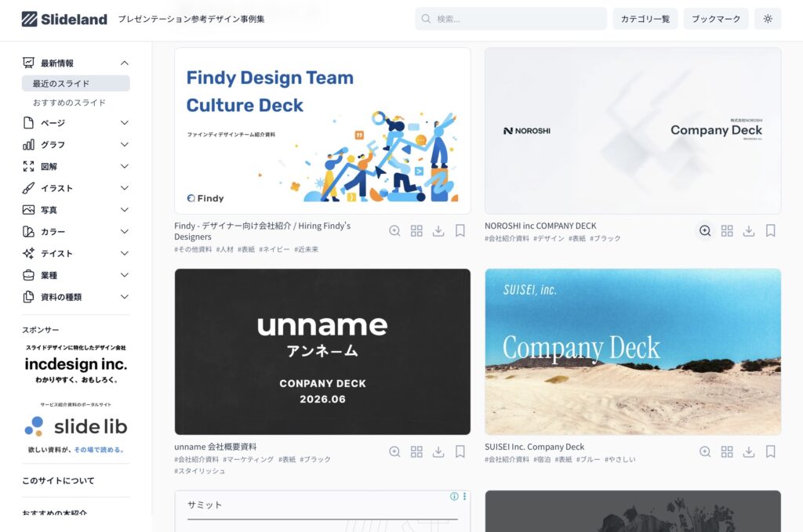803x532 pixels.
Task: Click the #ネイビー tag under Findy
Action: (x=274, y=250)
